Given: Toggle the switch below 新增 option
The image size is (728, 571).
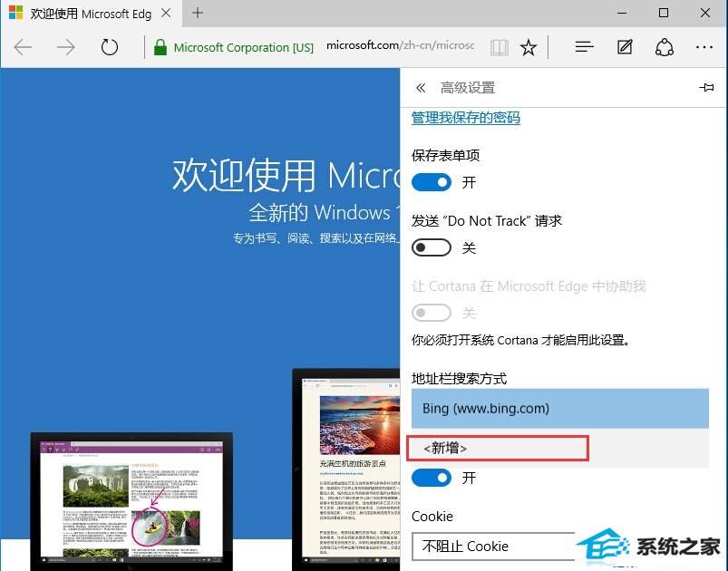Looking at the screenshot, I should coord(432,478).
